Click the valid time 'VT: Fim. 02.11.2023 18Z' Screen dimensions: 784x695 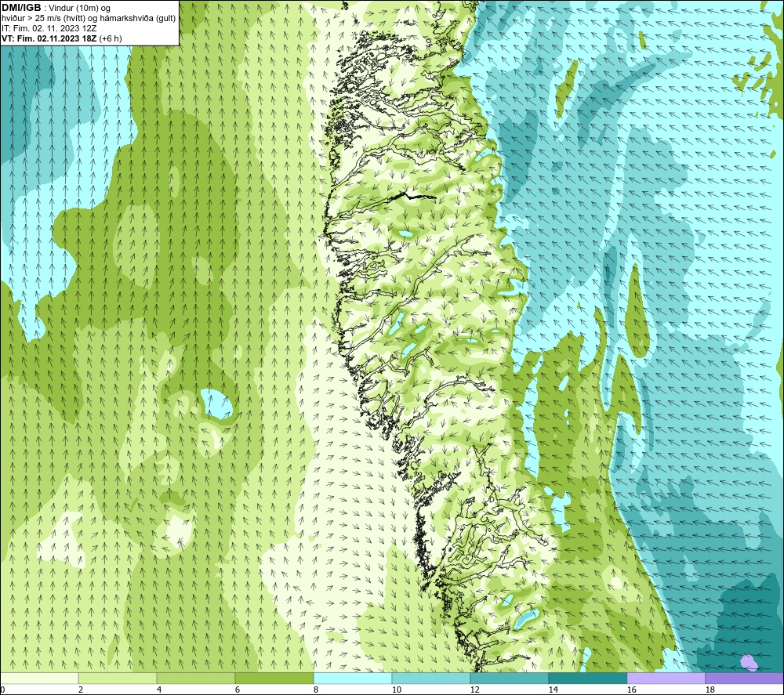tap(49, 38)
